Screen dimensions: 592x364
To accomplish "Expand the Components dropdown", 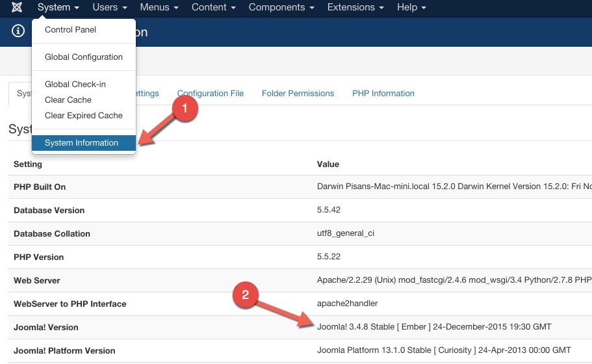I will point(281,7).
